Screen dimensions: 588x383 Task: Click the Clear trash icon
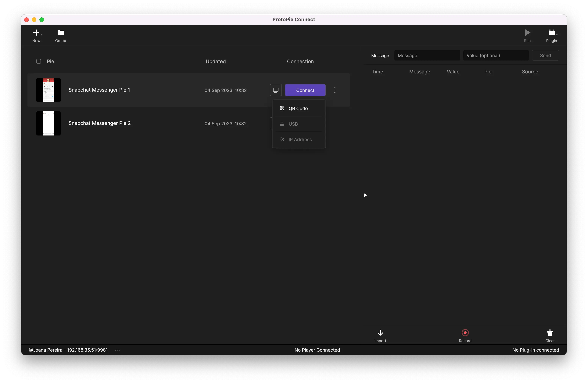[550, 333]
